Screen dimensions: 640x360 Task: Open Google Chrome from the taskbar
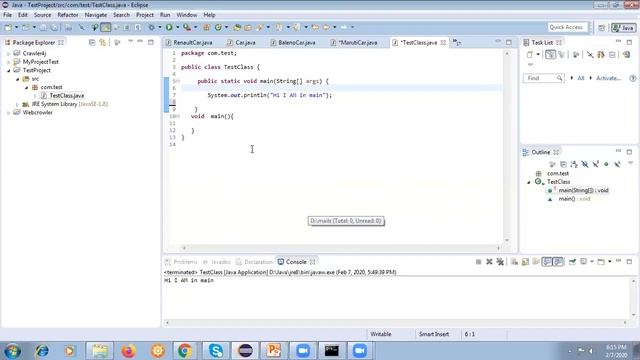(184, 351)
